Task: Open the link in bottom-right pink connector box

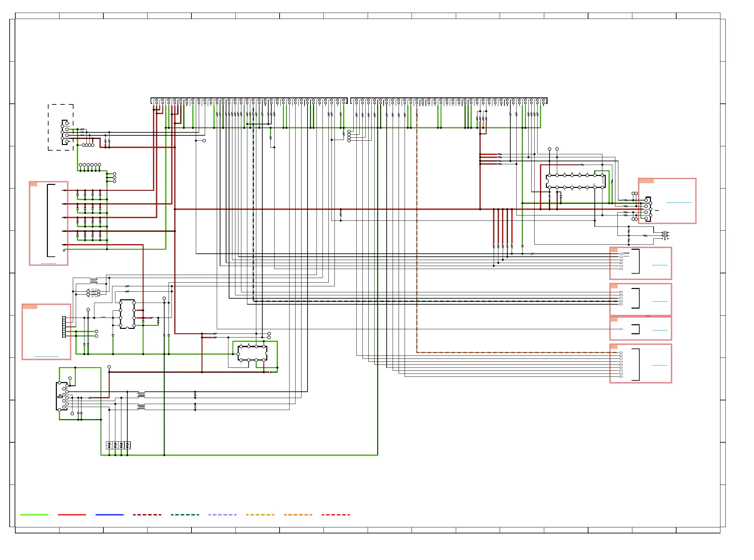Action: click(660, 365)
